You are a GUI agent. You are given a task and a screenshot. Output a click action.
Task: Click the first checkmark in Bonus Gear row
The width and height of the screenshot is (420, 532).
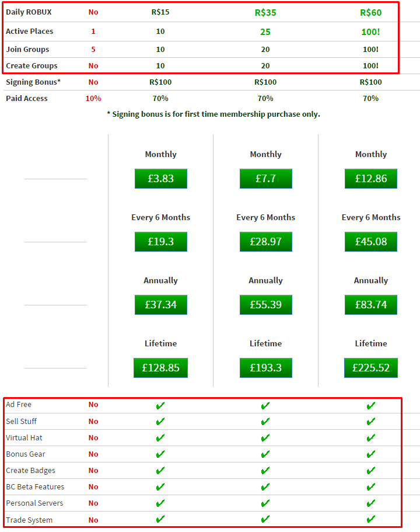160,454
